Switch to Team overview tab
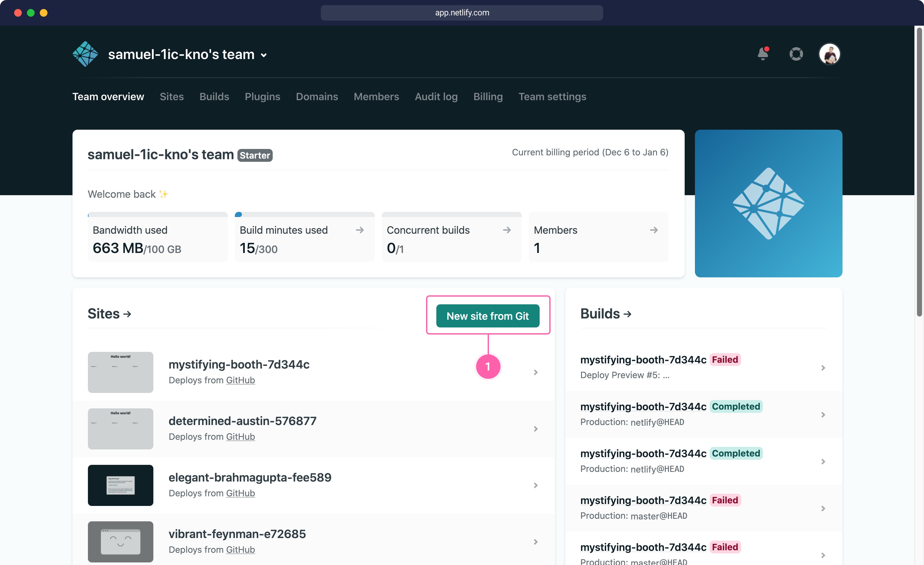924x565 pixels. [x=108, y=96]
